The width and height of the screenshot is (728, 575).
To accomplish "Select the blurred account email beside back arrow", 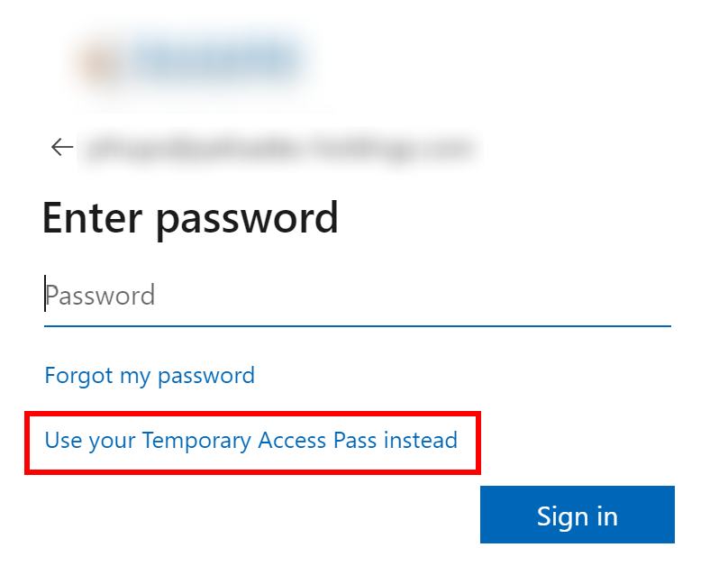I will [280, 149].
